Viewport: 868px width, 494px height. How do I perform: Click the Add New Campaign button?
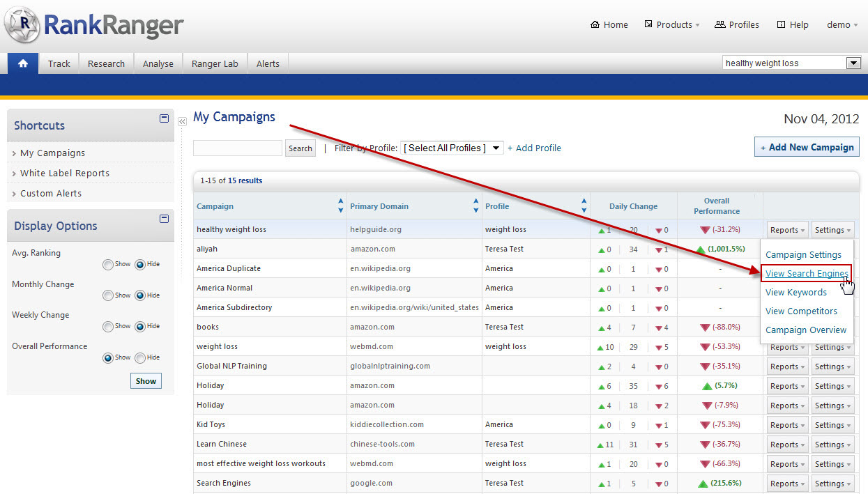coord(807,147)
